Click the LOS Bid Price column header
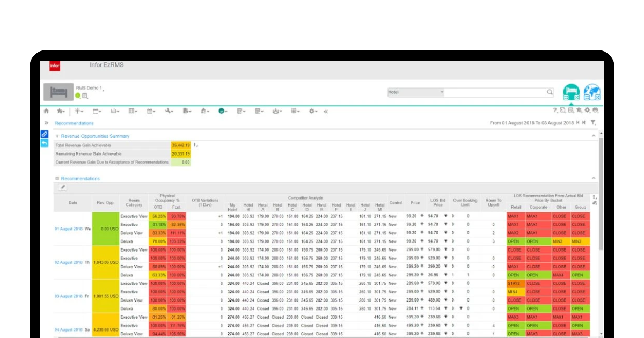Screen dimensions: 644x338 coord(438,203)
